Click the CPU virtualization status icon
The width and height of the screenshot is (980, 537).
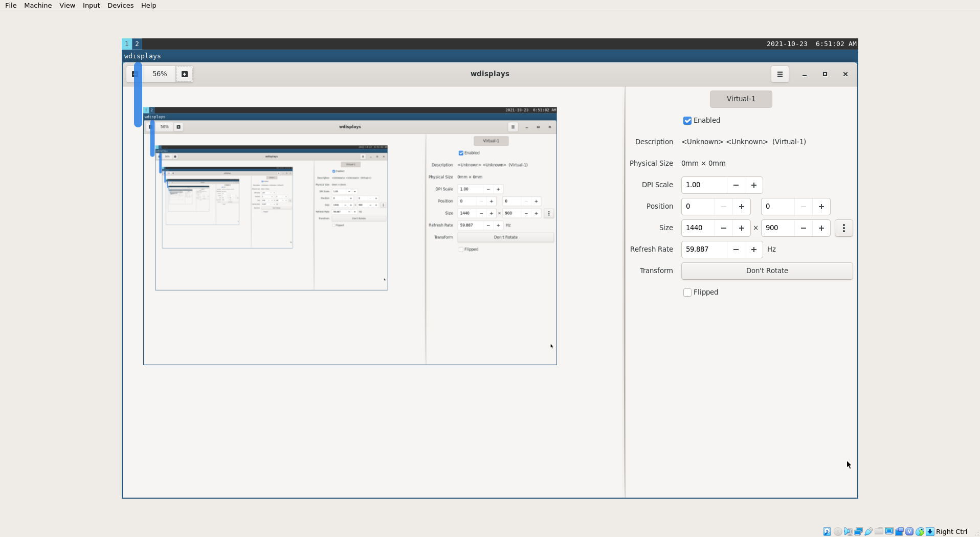909,531
